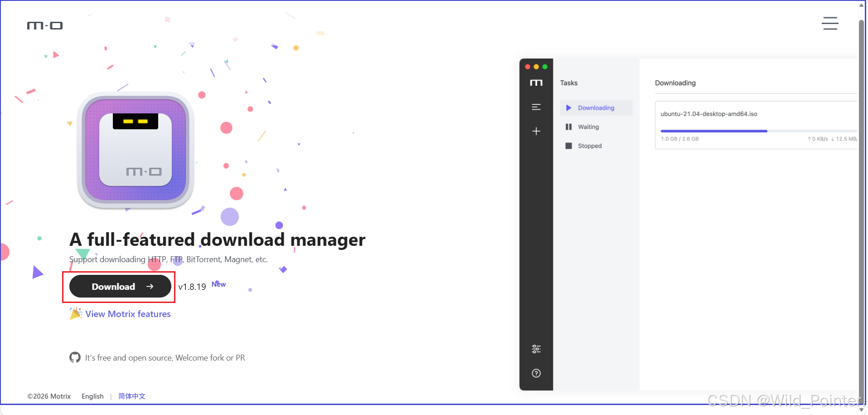Switch language to English in footer
This screenshot has width=868, height=415.
pyautogui.click(x=92, y=396)
